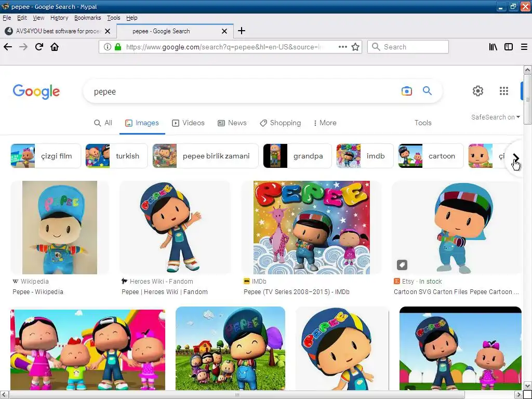Image resolution: width=532 pixels, height=399 pixels.
Task: Open the Heroes Wiki Pepee image
Action: 175,228
